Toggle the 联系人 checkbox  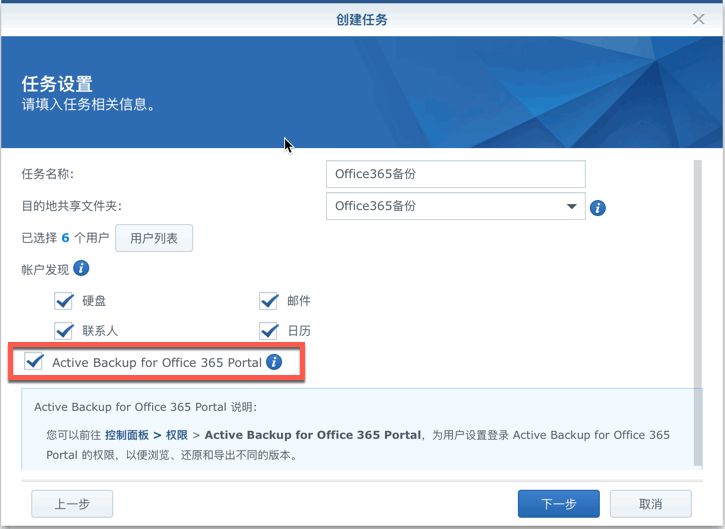[x=64, y=331]
